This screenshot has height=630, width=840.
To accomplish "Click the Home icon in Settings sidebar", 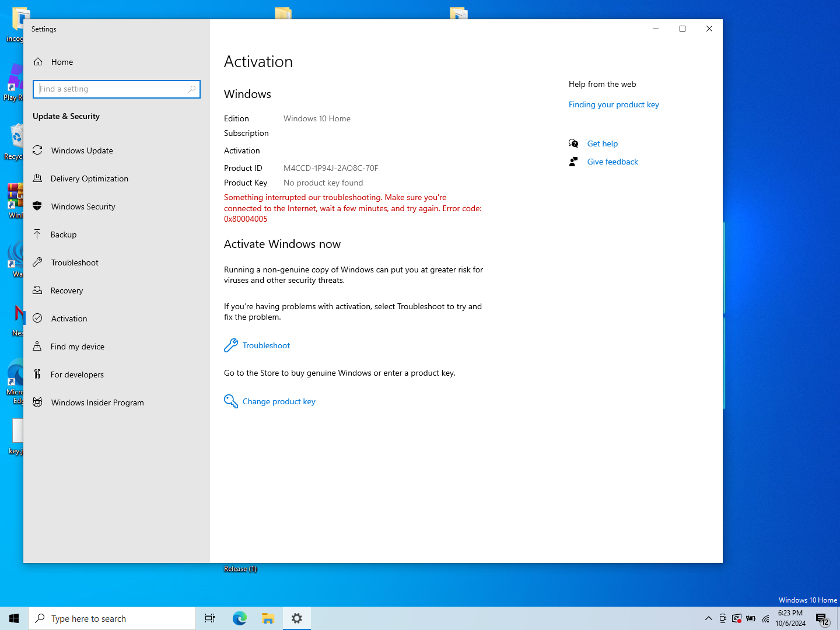I will [x=38, y=62].
